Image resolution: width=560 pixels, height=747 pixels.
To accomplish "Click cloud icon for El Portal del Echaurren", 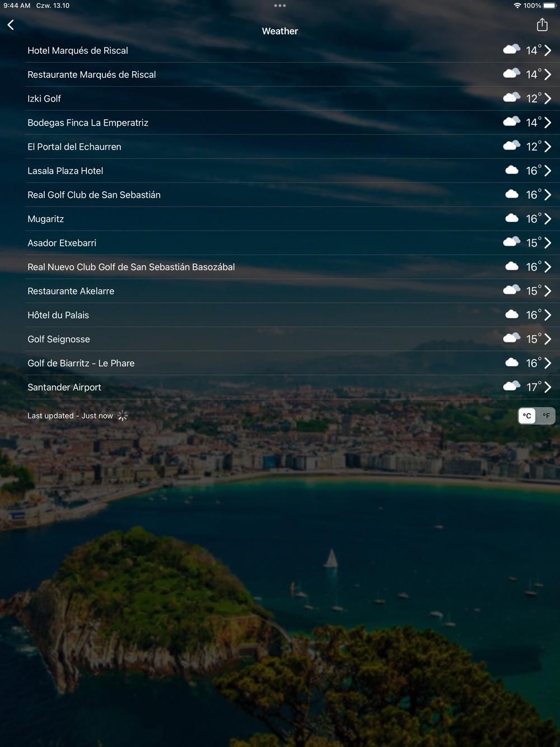I will [x=512, y=146].
